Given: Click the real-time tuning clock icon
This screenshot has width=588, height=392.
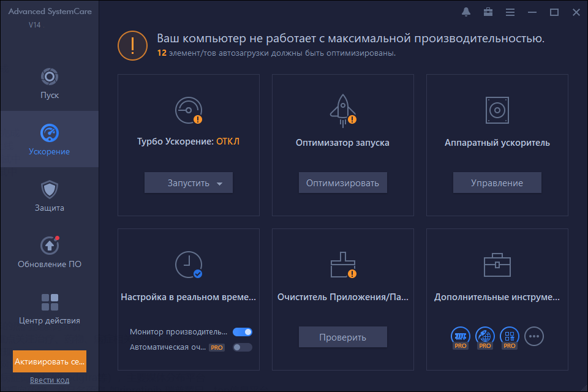Looking at the screenshot, I should coord(189,265).
